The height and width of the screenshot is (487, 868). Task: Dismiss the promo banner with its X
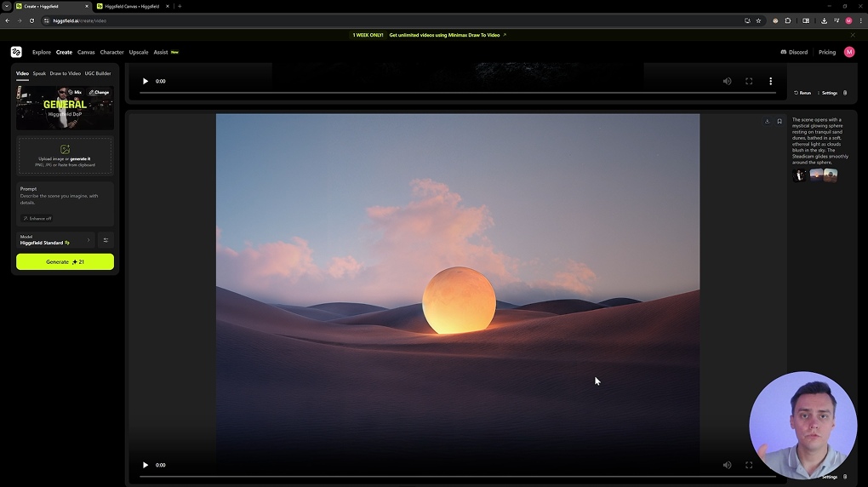click(853, 35)
